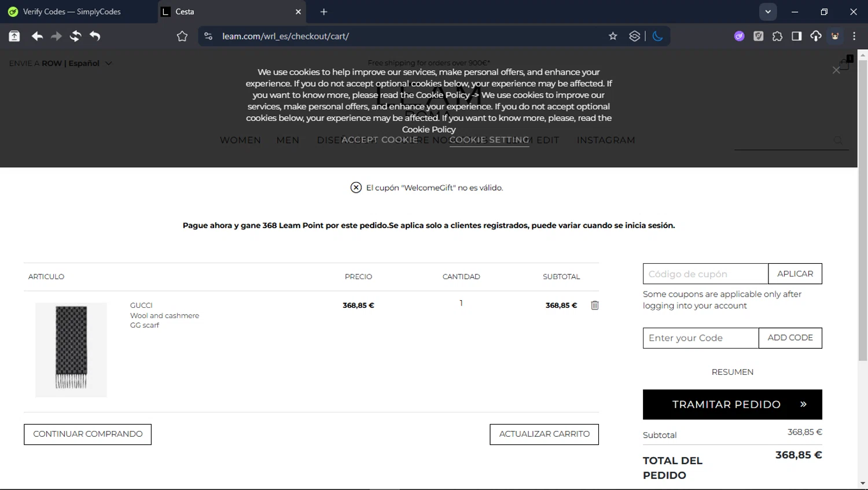The height and width of the screenshot is (490, 868).
Task: Toggle the browser side panel icon
Action: pos(796,36)
